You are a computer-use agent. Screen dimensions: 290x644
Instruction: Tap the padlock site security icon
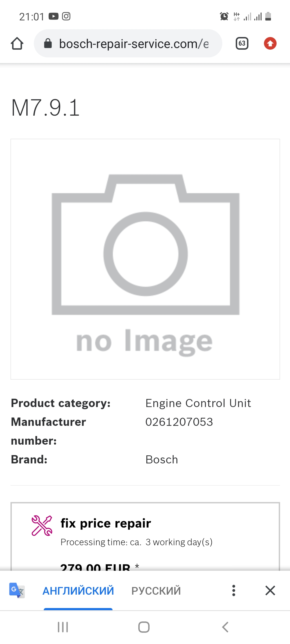48,43
